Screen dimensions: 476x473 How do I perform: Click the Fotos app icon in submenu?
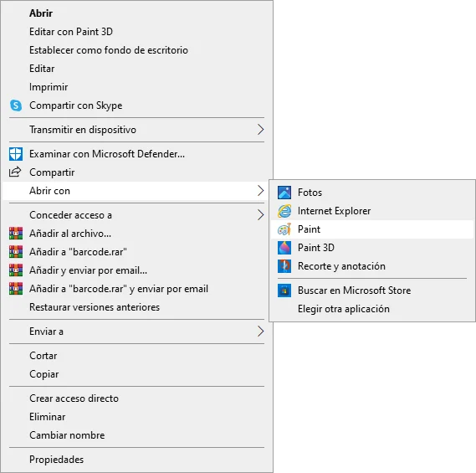click(x=284, y=193)
